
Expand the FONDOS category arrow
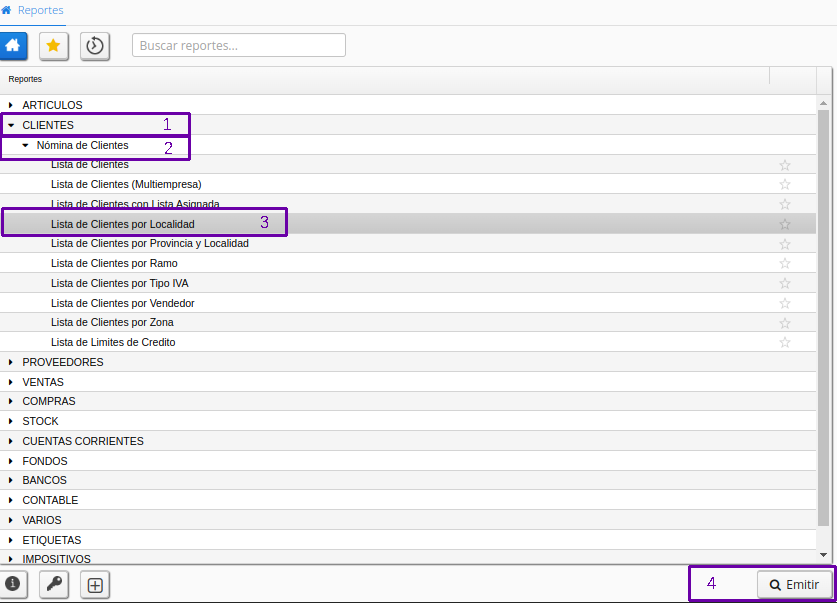pyautogui.click(x=11, y=461)
